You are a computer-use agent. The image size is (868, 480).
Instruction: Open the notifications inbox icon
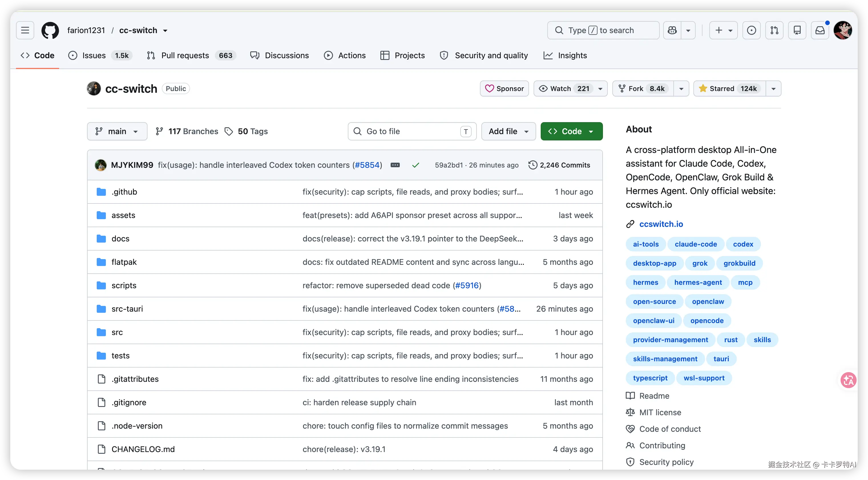point(820,30)
